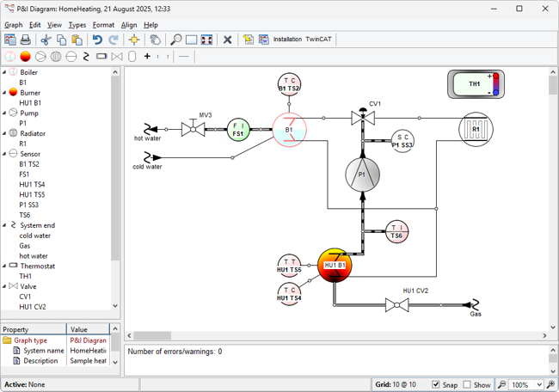
Task: Collapse the Sensor tree group
Action: 4,154
